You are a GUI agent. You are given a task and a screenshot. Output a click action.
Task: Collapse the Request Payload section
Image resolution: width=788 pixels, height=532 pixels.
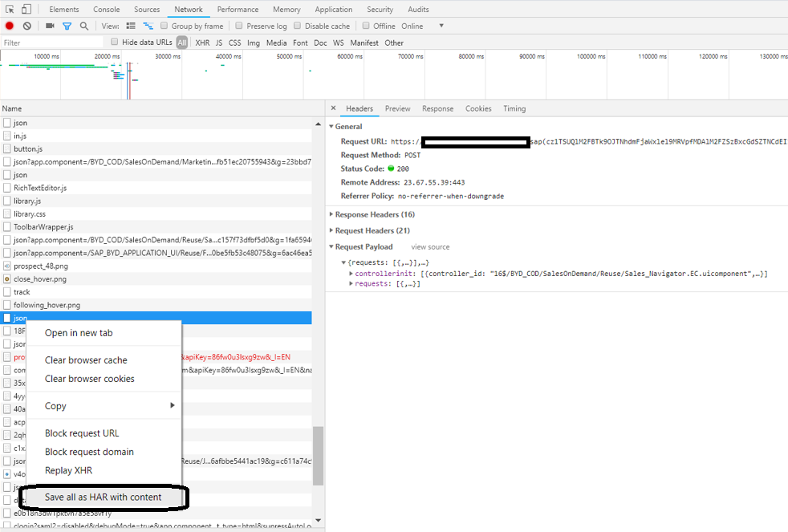(331, 246)
